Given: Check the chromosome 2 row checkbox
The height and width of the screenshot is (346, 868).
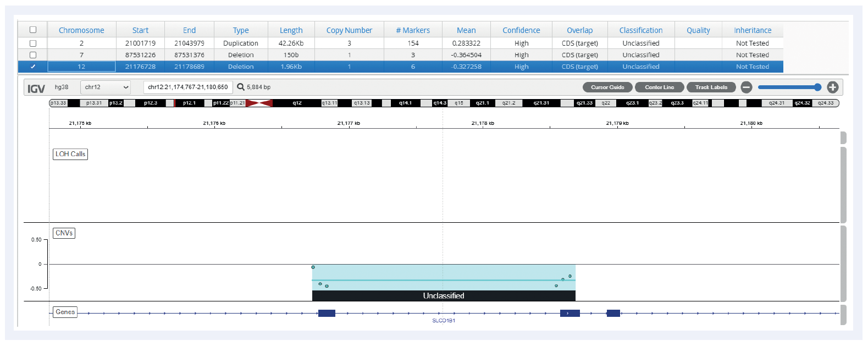Looking at the screenshot, I should tap(33, 43).
